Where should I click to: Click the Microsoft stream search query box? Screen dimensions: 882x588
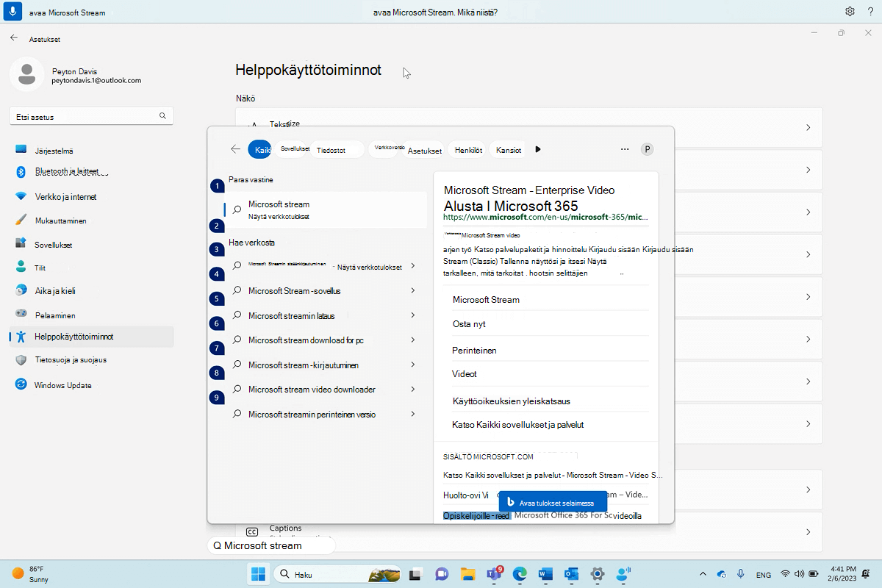pyautogui.click(x=271, y=545)
